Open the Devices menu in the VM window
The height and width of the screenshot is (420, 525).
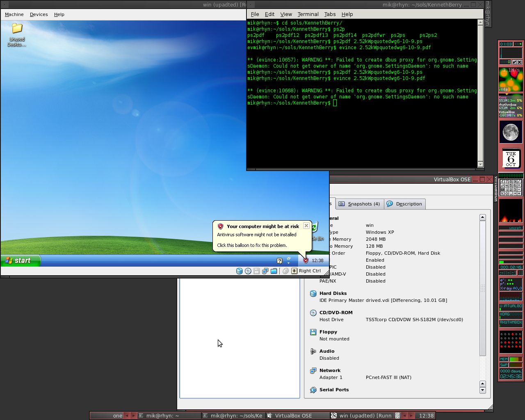tap(39, 14)
